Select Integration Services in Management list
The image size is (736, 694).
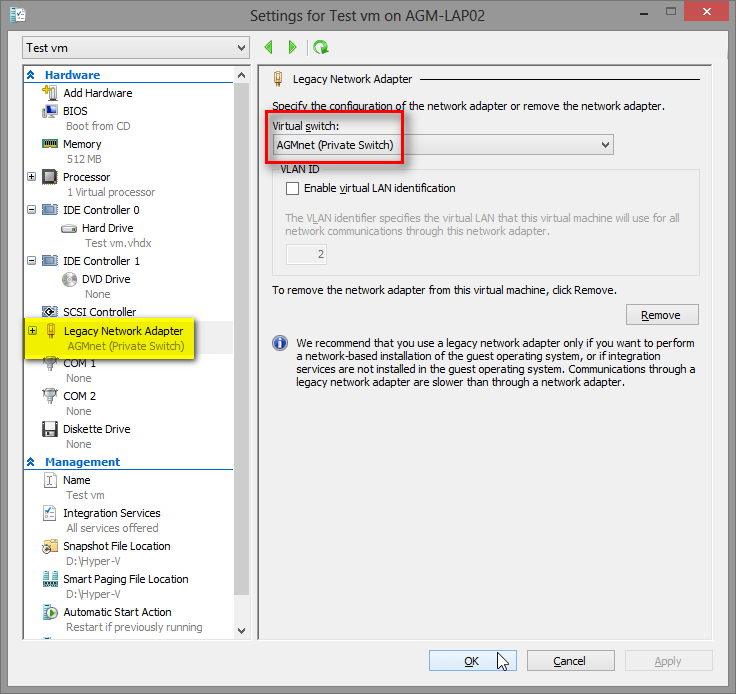click(x=111, y=513)
